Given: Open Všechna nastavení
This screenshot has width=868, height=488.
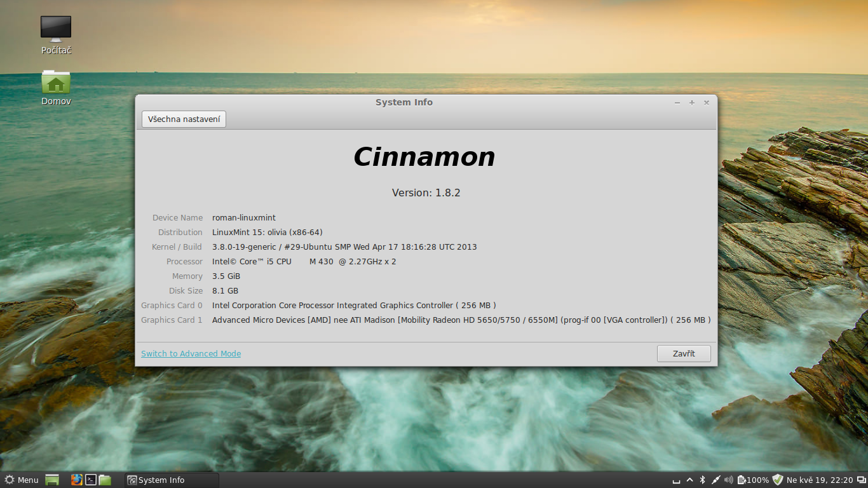Looking at the screenshot, I should 183,119.
